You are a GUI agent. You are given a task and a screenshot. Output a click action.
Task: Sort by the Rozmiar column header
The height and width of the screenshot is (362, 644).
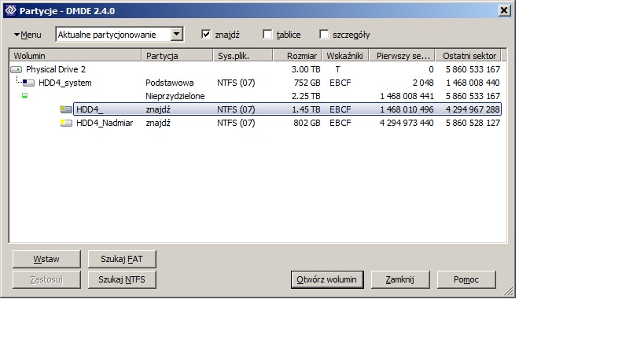tap(297, 56)
